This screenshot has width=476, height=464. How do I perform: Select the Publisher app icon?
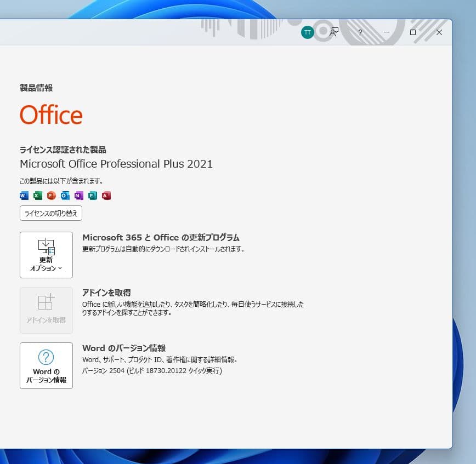point(92,196)
